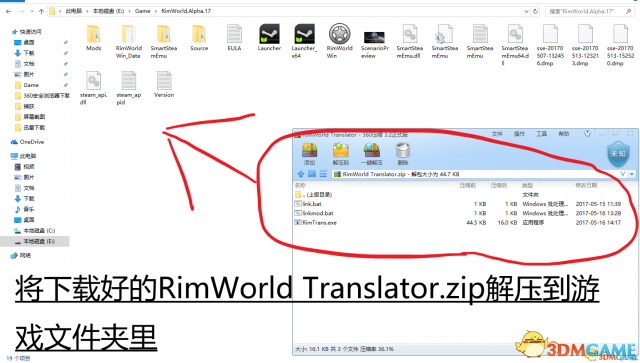This screenshot has height=363, width=640.
Task: Open the Source folder
Action: [x=199, y=38]
